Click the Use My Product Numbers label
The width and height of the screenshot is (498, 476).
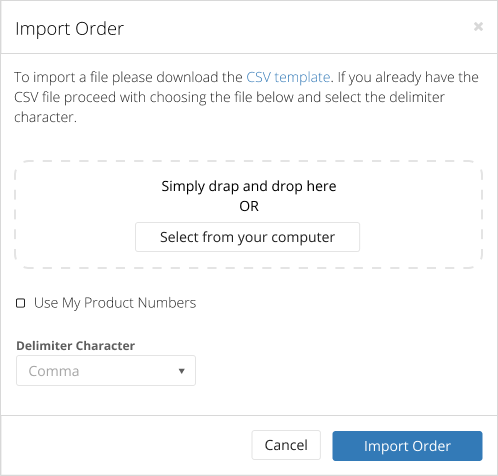pos(115,303)
